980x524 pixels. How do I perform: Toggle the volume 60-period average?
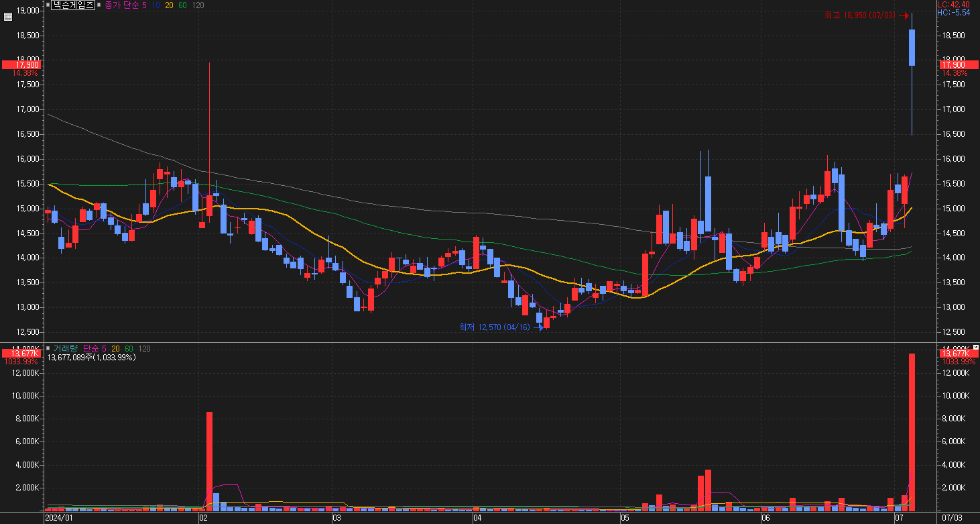coord(129,348)
